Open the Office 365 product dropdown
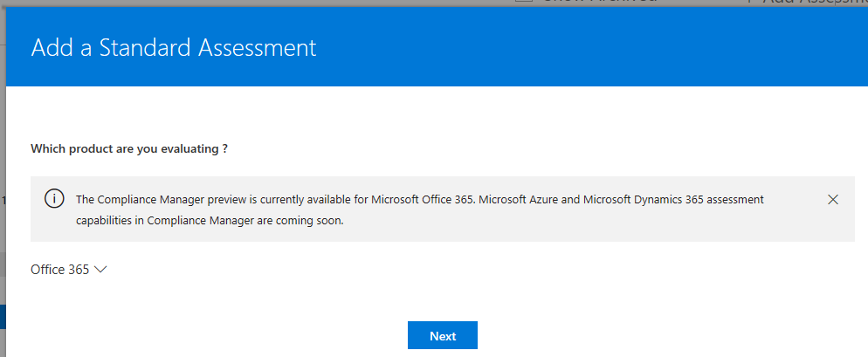The image size is (868, 357). pos(69,270)
